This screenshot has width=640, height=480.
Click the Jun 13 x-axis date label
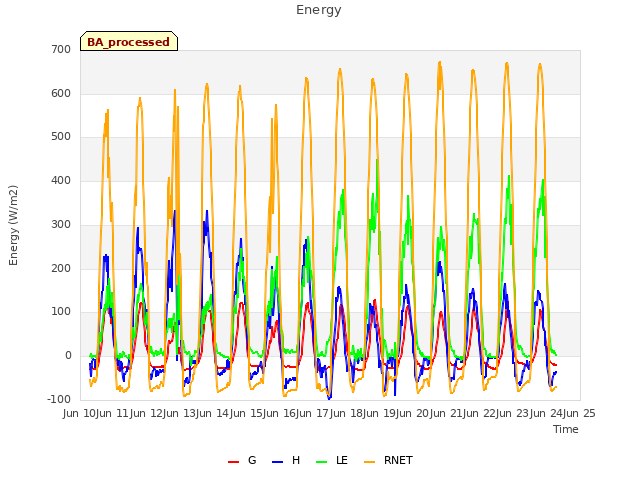[x=180, y=413]
